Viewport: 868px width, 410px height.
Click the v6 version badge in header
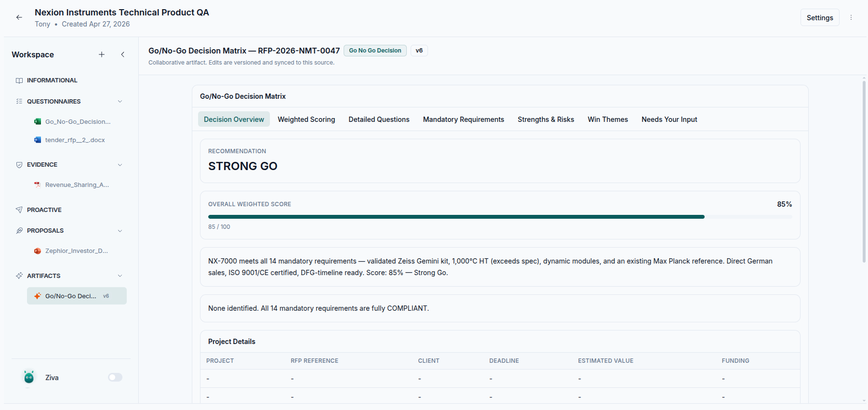click(x=419, y=51)
